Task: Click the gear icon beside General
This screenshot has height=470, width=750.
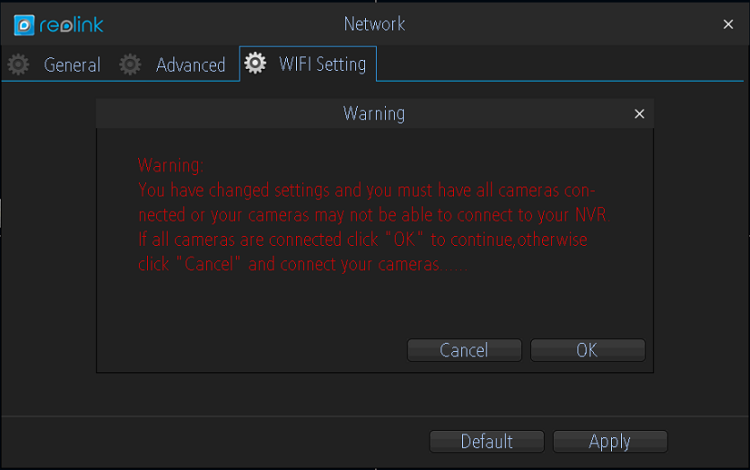Action: [x=18, y=65]
